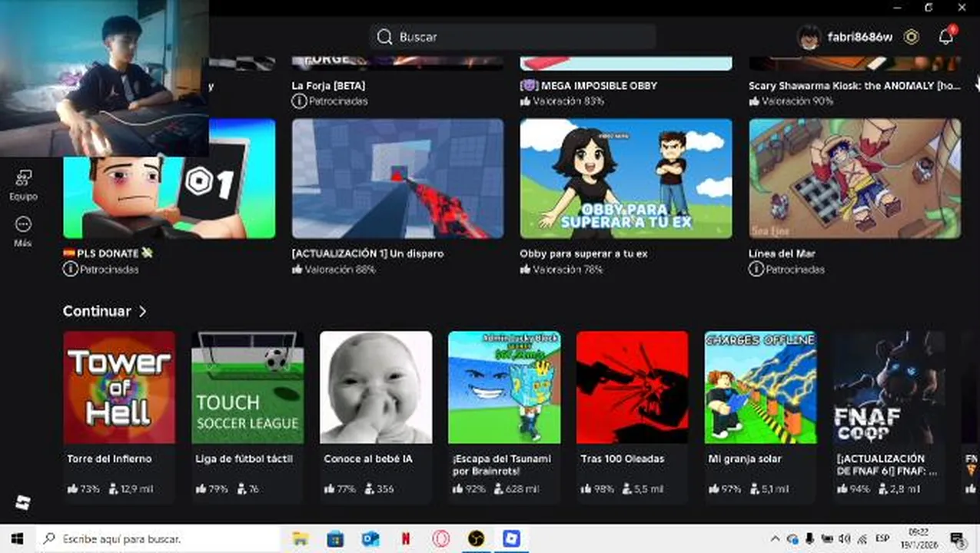The height and width of the screenshot is (553, 980).
Task: Click the info icon under Línea del Mar
Action: 756,269
